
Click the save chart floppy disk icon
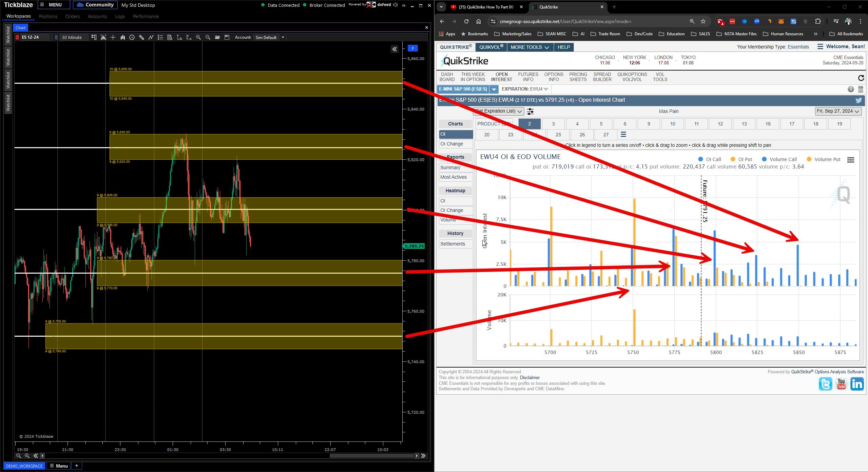coord(227,37)
